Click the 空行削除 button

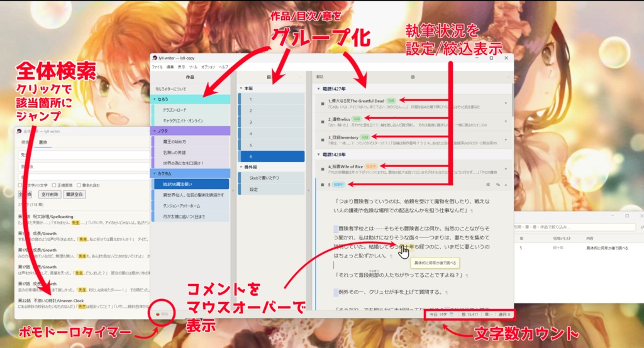click(50, 195)
